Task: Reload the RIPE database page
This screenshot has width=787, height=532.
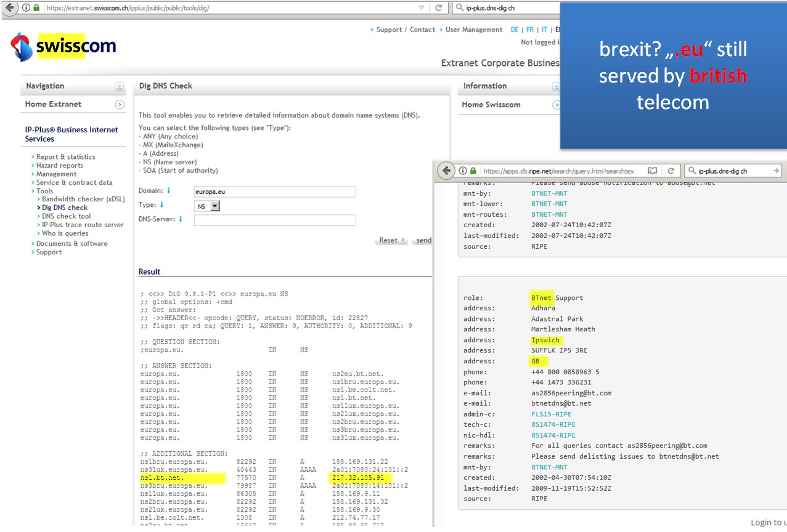Action: pyautogui.click(x=671, y=171)
